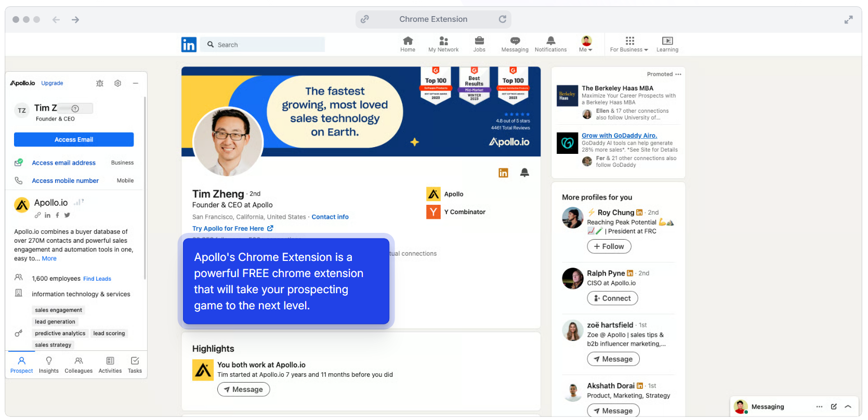Go back in browser
The width and height of the screenshot is (868, 420).
(56, 20)
